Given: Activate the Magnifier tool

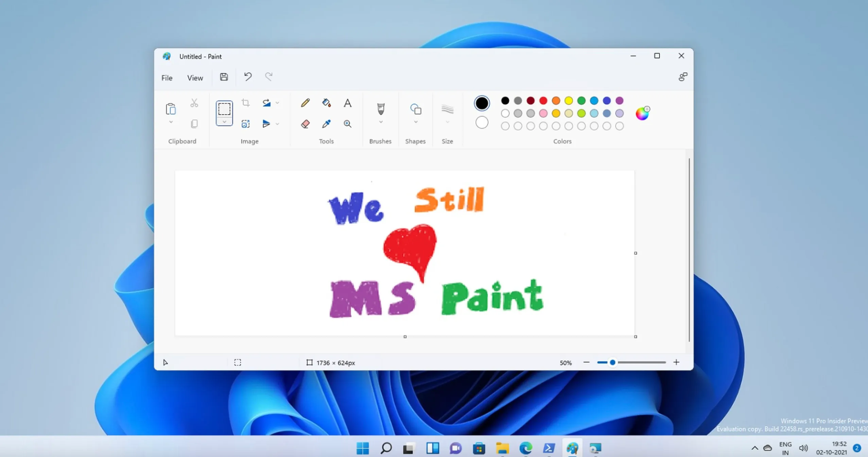Looking at the screenshot, I should coord(347,124).
